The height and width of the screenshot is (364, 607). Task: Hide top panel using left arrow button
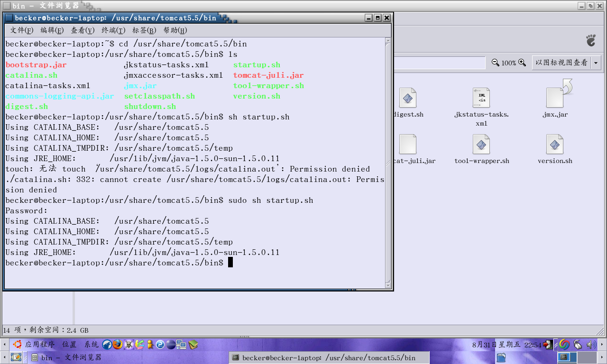tap(5, 345)
